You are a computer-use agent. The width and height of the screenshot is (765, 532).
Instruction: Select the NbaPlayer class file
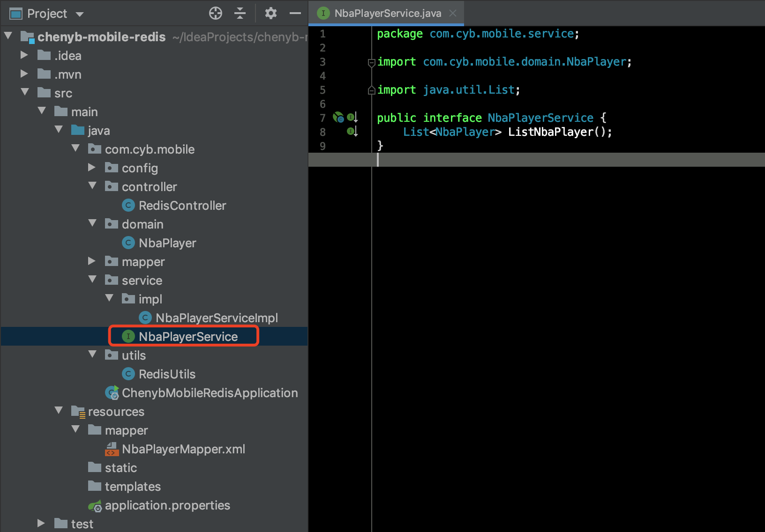tap(167, 243)
